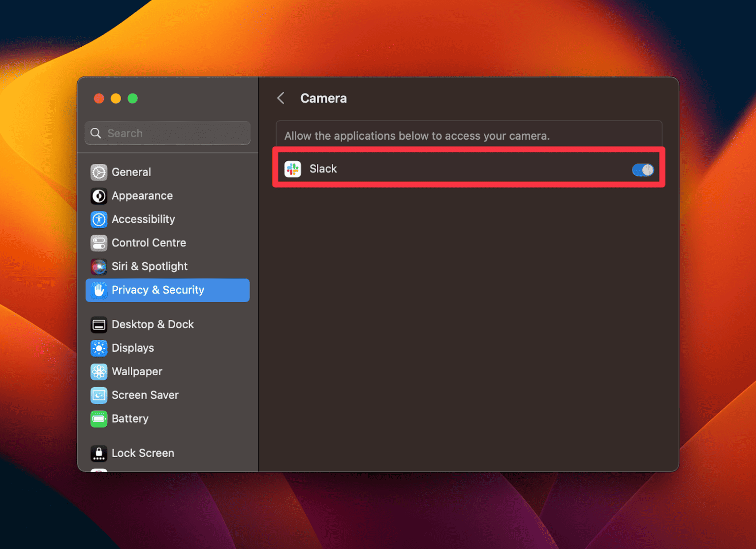
Task: Go back using the Camera back chevron
Action: [x=281, y=98]
